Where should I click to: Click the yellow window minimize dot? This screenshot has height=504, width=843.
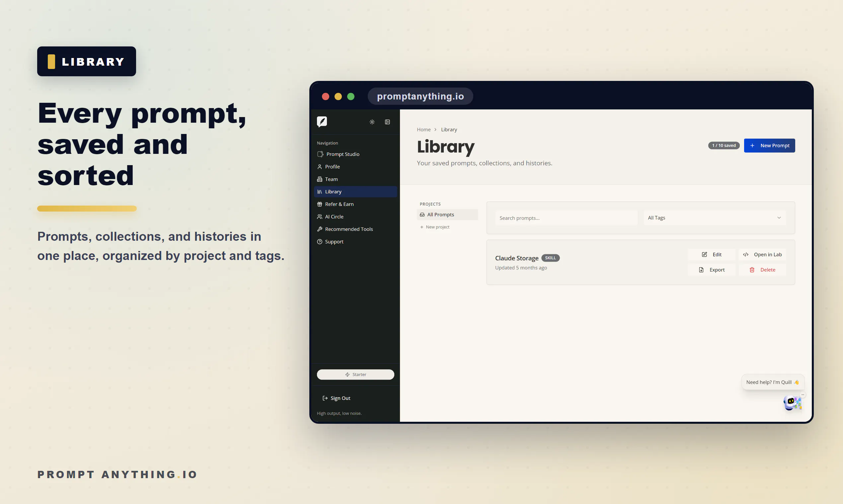pyautogui.click(x=338, y=96)
